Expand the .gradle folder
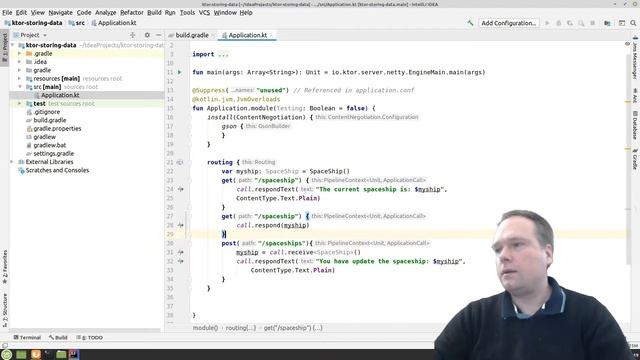Viewport: 640px width, 360px height. (20, 53)
